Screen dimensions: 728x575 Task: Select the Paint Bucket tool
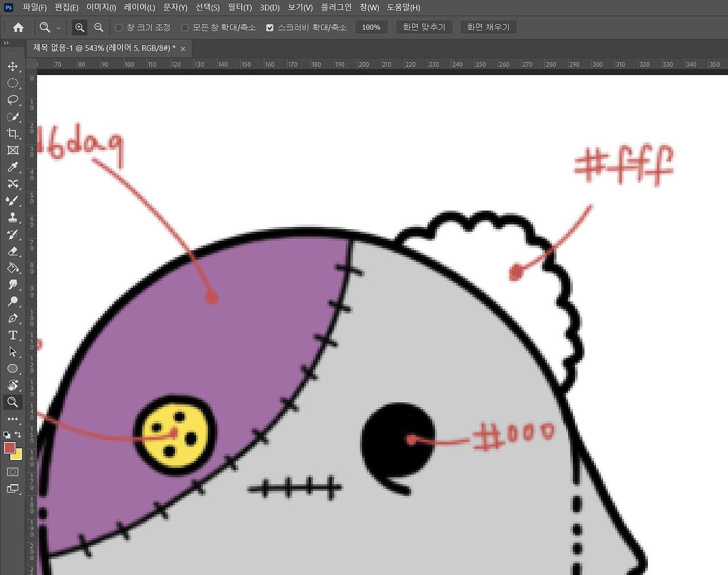(13, 268)
